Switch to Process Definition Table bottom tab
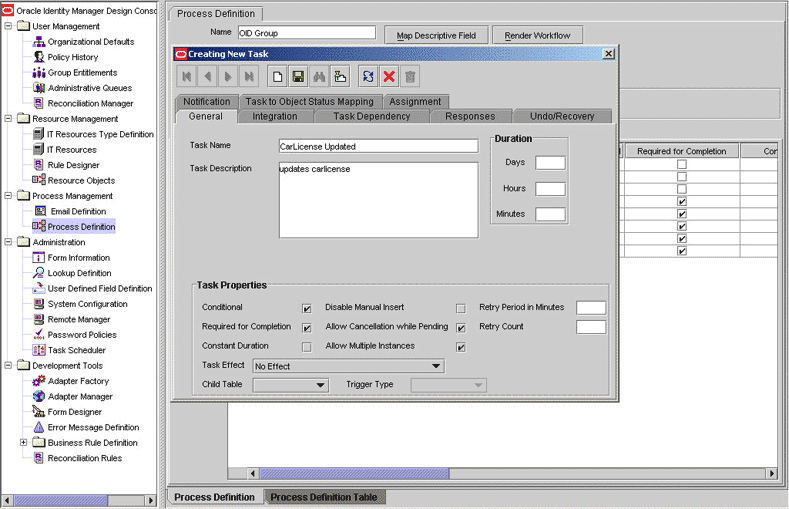Screen dimensions: 789x509 click(x=324, y=497)
